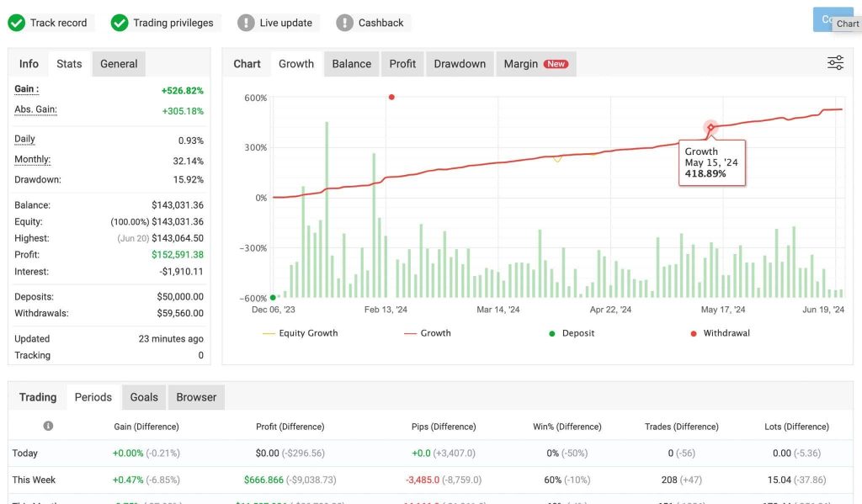Screen dimensions: 862x504
Task: Switch to the Periods tab
Action: click(93, 397)
